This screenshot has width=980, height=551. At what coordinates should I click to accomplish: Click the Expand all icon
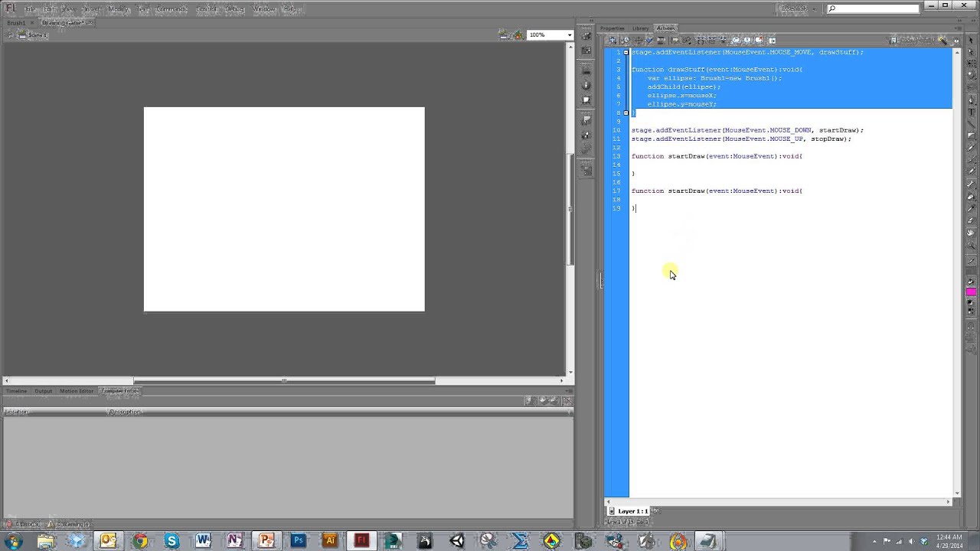723,40
